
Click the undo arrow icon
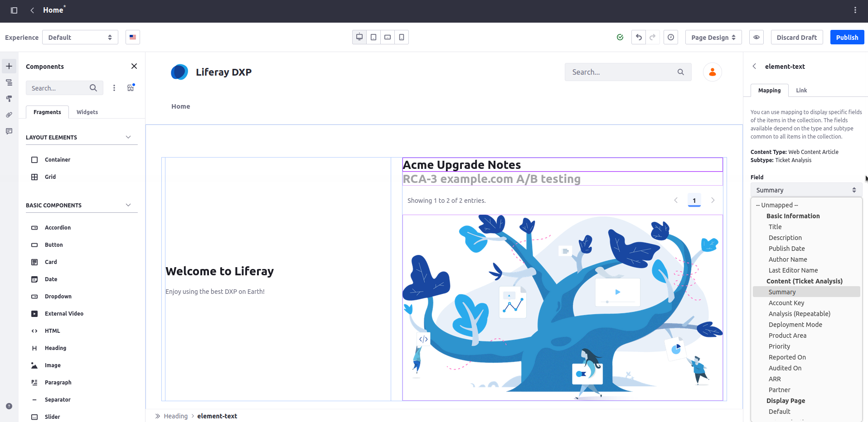[x=639, y=37]
